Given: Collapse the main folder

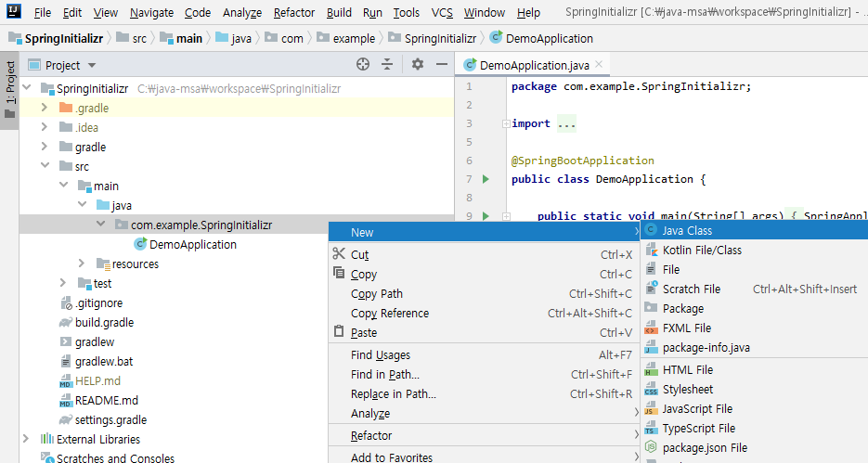Looking at the screenshot, I should tap(64, 185).
